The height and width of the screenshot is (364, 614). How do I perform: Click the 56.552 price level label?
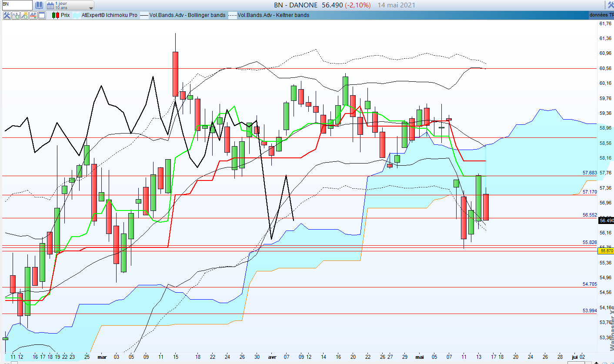click(590, 215)
